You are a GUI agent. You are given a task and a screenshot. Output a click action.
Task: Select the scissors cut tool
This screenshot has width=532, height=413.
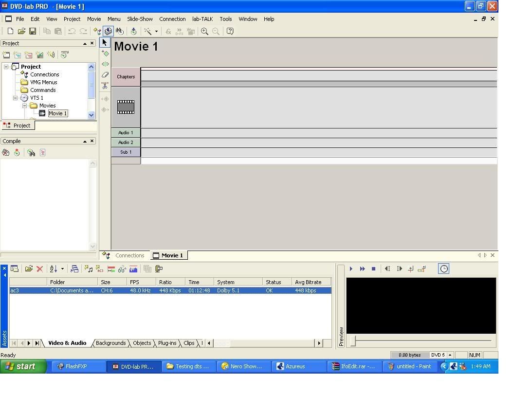tap(105, 86)
